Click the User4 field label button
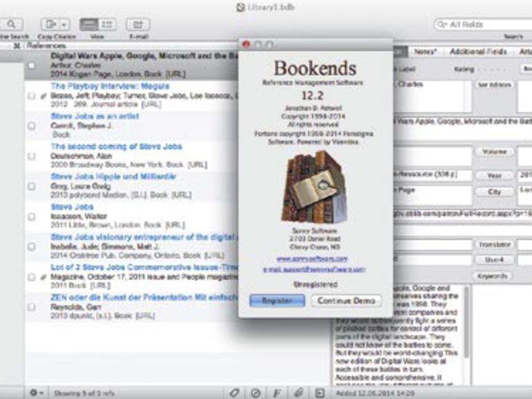Screen dimensions: 532x399 [x=494, y=260]
